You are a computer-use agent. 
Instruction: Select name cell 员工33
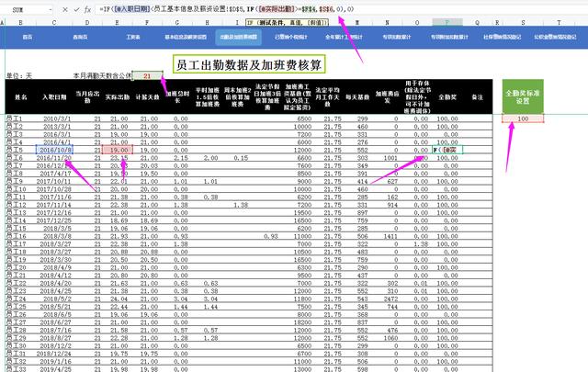[20, 369]
